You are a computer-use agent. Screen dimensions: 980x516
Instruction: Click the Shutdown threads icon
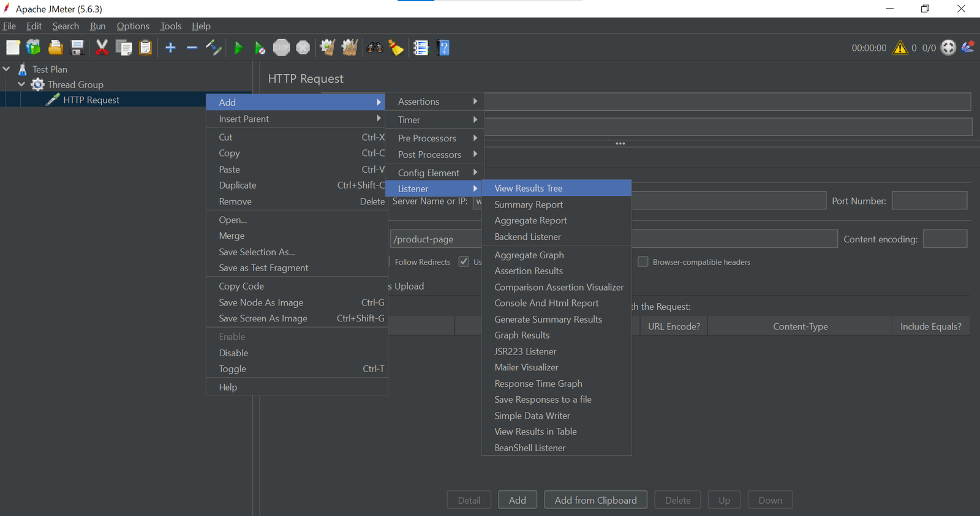tap(303, 48)
